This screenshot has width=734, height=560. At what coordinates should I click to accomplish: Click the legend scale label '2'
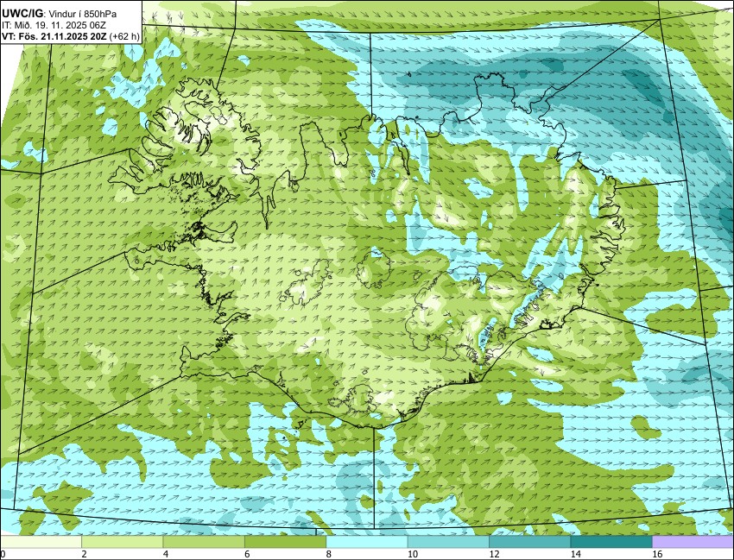(x=85, y=554)
